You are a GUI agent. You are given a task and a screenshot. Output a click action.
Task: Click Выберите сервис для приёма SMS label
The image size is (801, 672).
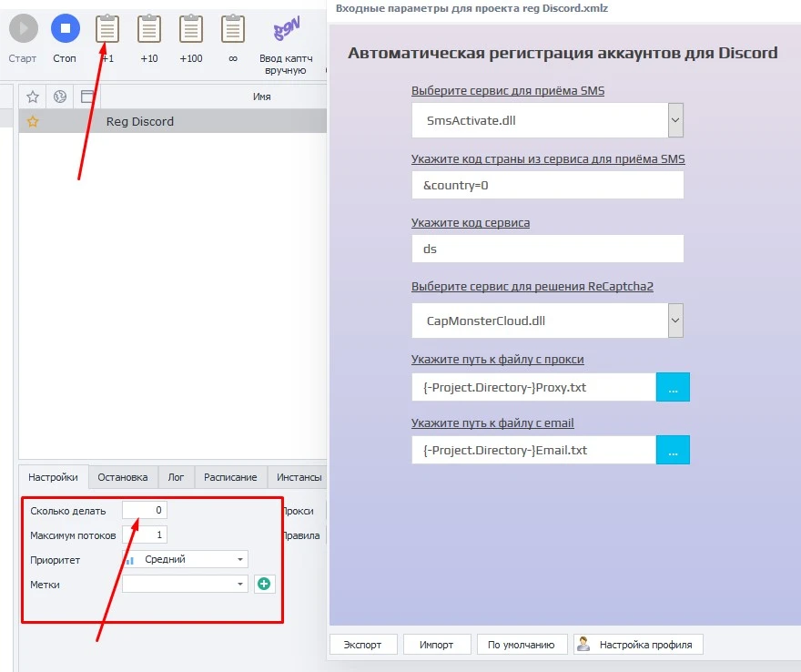[x=508, y=90]
